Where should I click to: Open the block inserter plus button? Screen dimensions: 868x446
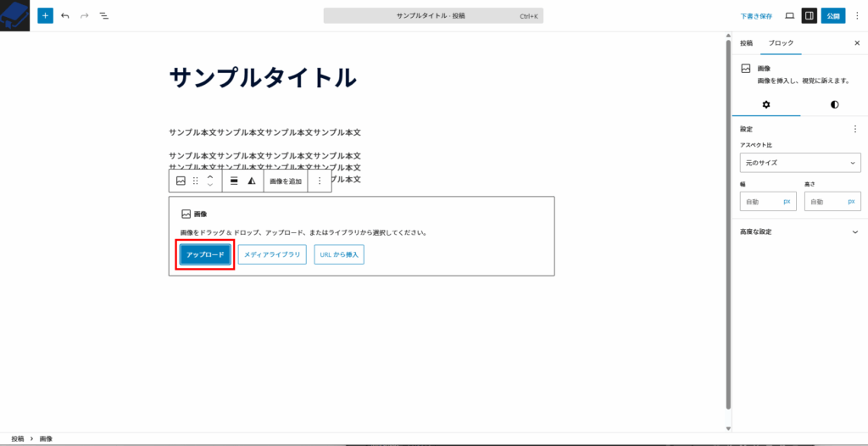click(x=45, y=15)
